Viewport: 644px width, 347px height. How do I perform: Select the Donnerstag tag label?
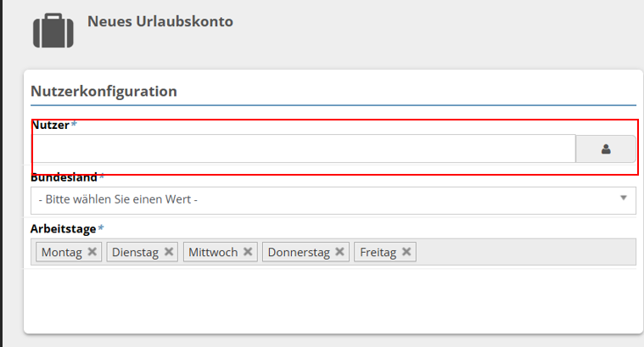click(300, 252)
